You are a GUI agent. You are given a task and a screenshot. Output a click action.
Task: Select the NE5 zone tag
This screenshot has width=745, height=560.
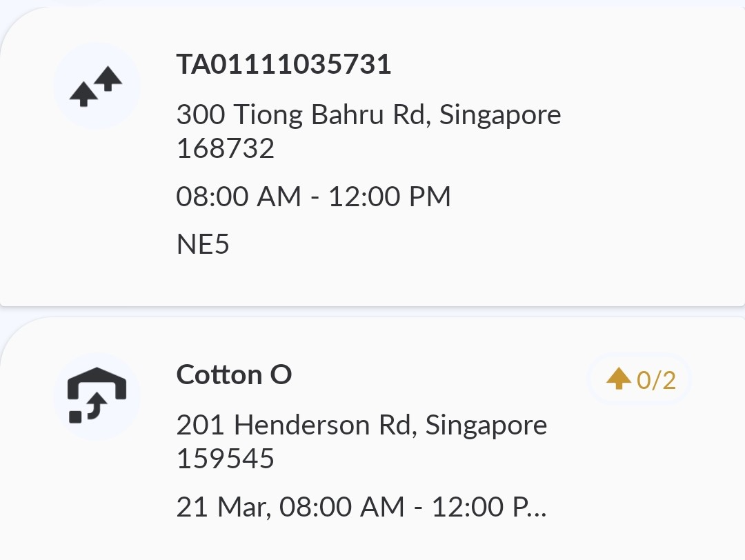(x=203, y=244)
